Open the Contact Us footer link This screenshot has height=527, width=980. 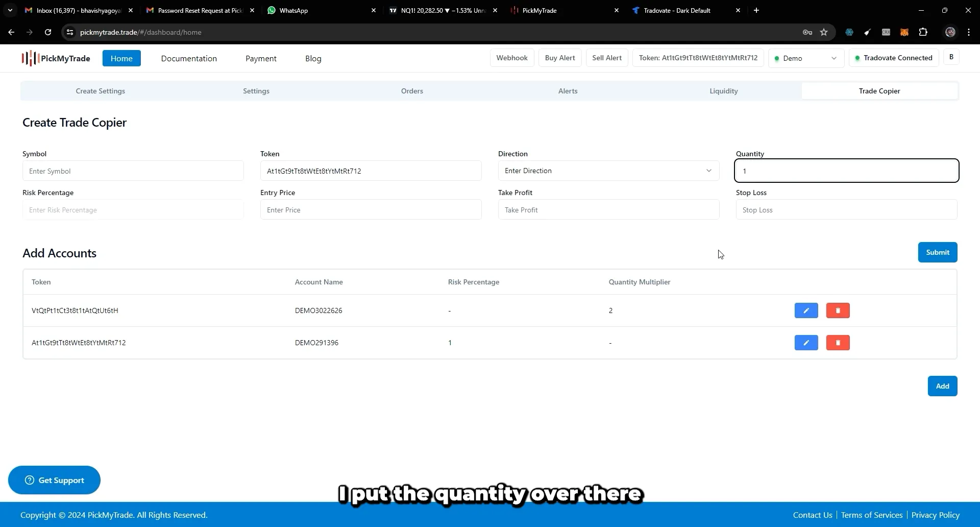[813, 515]
